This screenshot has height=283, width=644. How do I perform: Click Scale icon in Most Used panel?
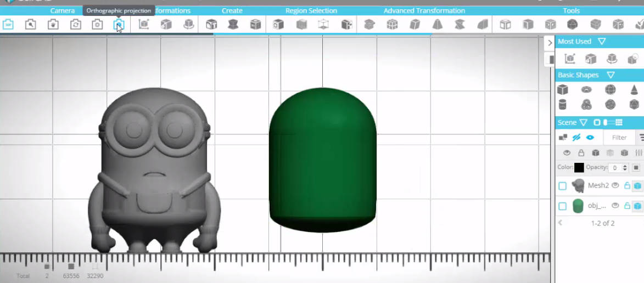tap(591, 59)
